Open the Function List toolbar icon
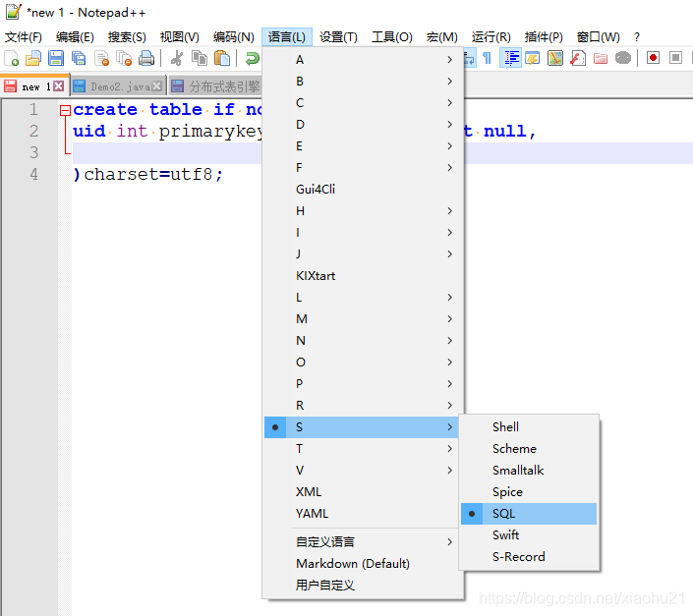The height and width of the screenshot is (616, 693). [x=578, y=58]
